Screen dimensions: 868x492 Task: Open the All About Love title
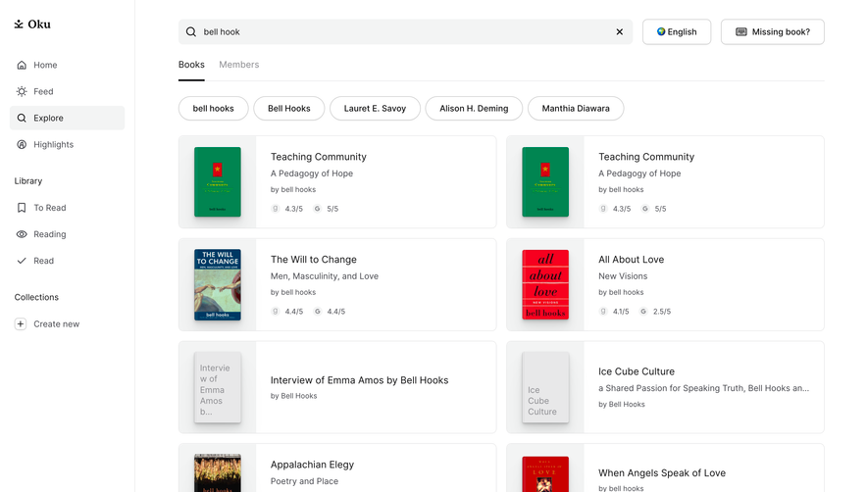click(631, 260)
